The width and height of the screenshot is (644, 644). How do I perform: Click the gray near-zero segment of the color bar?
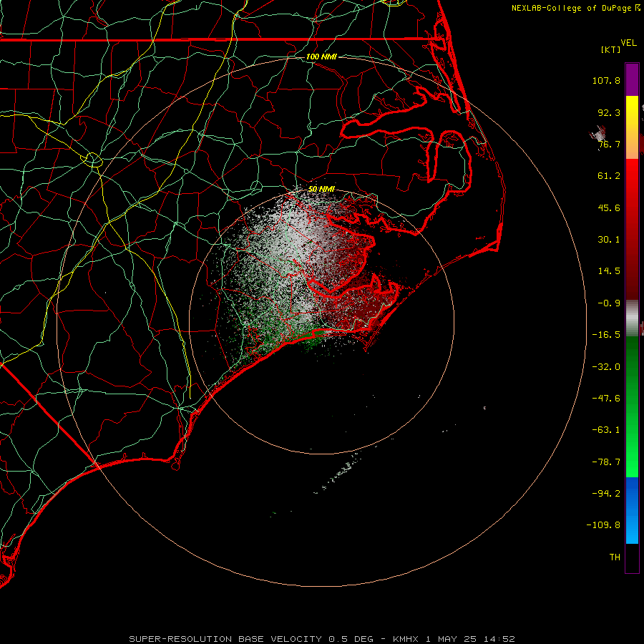[632, 318]
